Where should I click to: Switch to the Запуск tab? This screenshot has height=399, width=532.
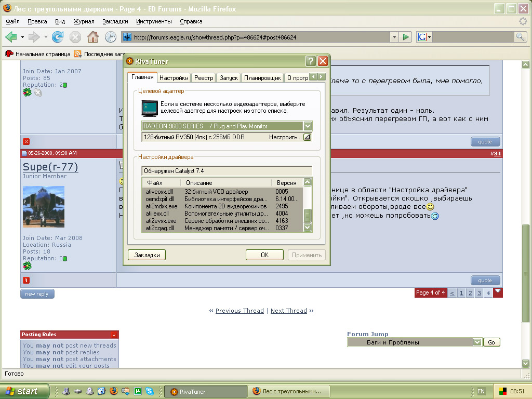click(229, 78)
